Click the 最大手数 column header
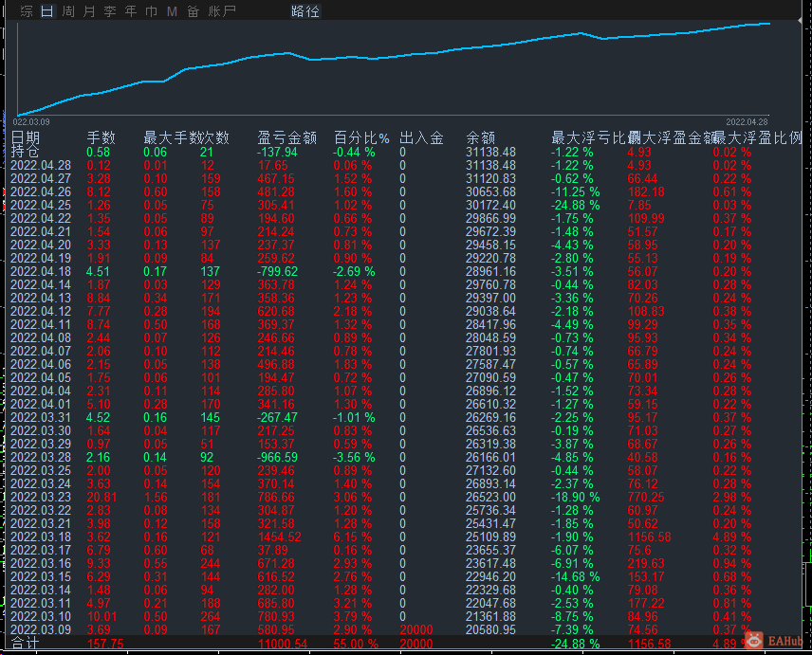 [172, 137]
